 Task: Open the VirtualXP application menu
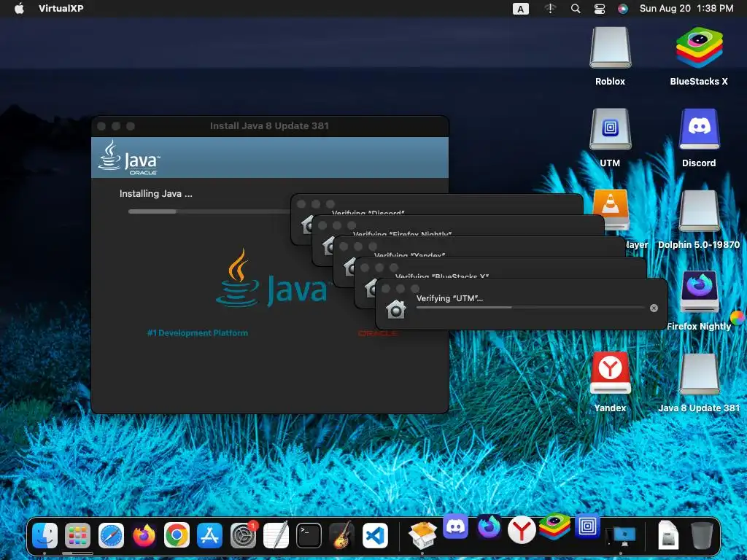pos(61,8)
